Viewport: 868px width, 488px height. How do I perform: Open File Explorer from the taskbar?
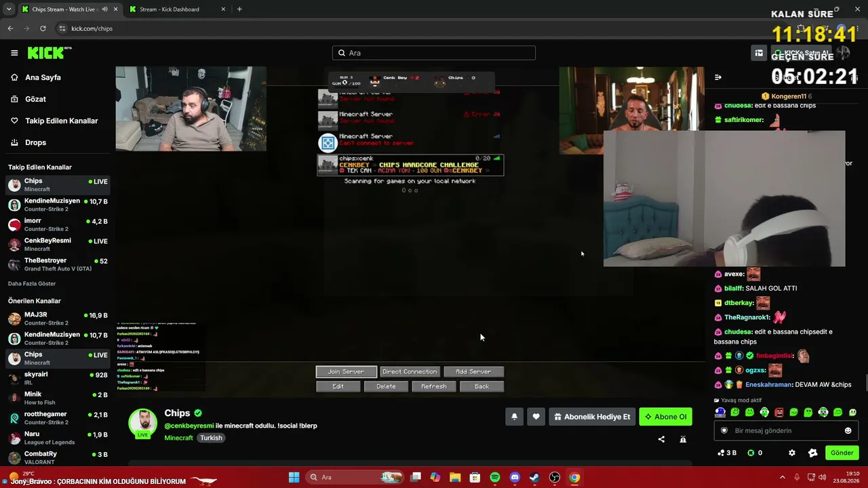(x=455, y=477)
